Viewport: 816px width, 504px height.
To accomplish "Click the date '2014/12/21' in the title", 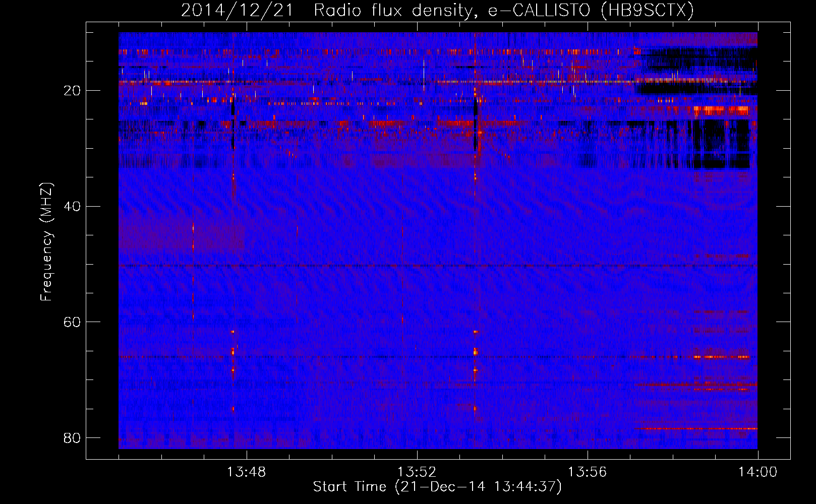I will pos(237,10).
